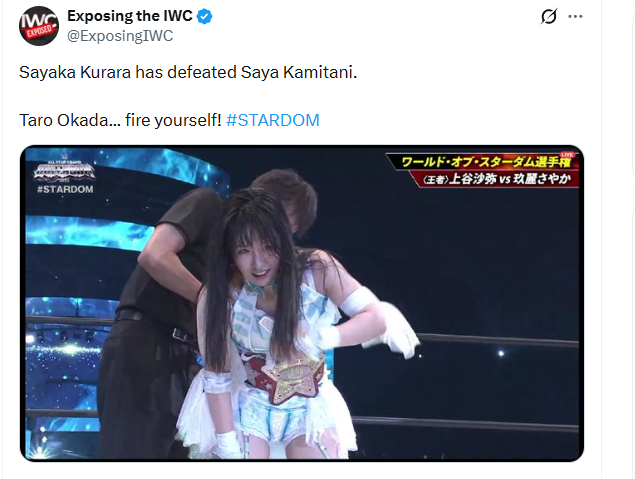Follow the blue #STARDOM hashtag link
Viewport: 635px width, 479px height.
point(273,120)
